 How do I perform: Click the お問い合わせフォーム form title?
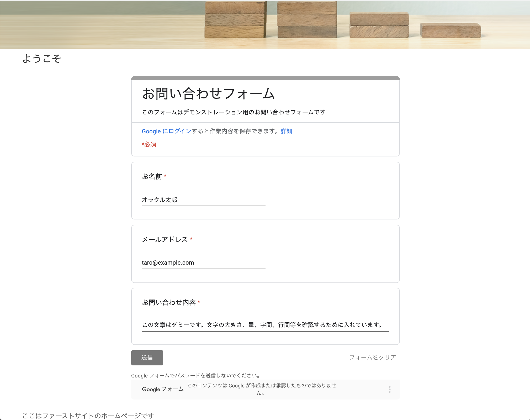[x=208, y=93]
